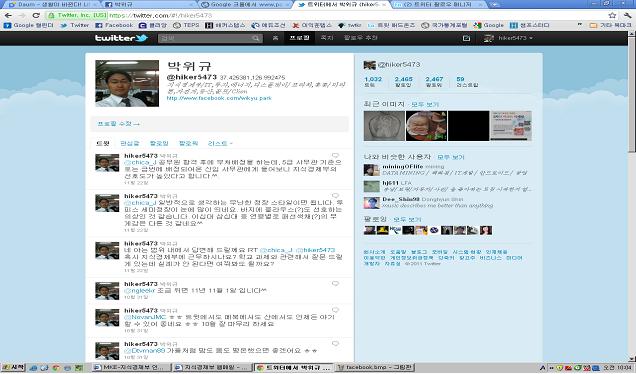Open other bookmarks folder
The width and height of the screenshot is (636, 374).
pos(610,25)
